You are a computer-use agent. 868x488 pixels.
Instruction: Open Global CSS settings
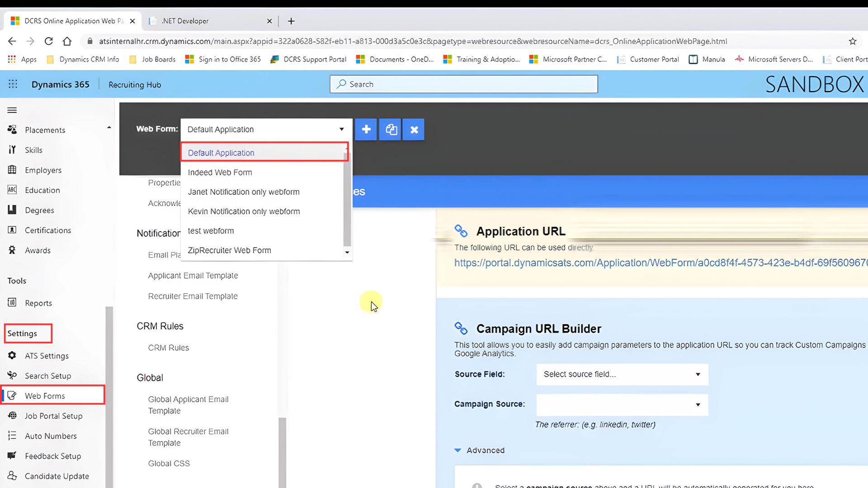[x=169, y=464]
